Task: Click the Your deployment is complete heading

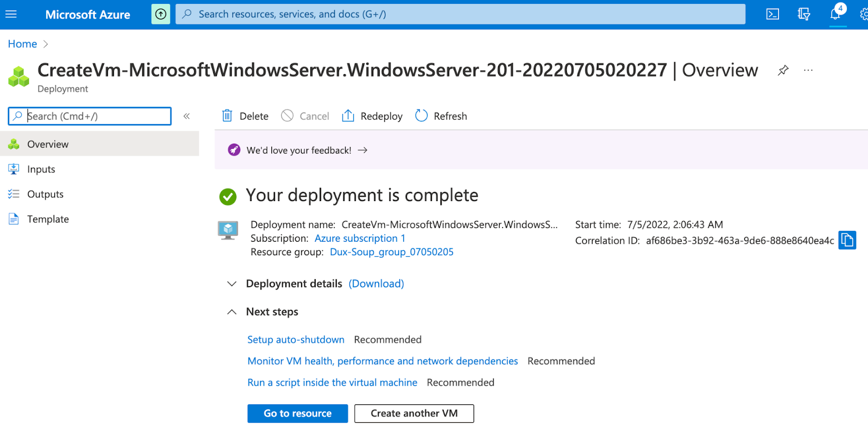Action: pyautogui.click(x=362, y=195)
